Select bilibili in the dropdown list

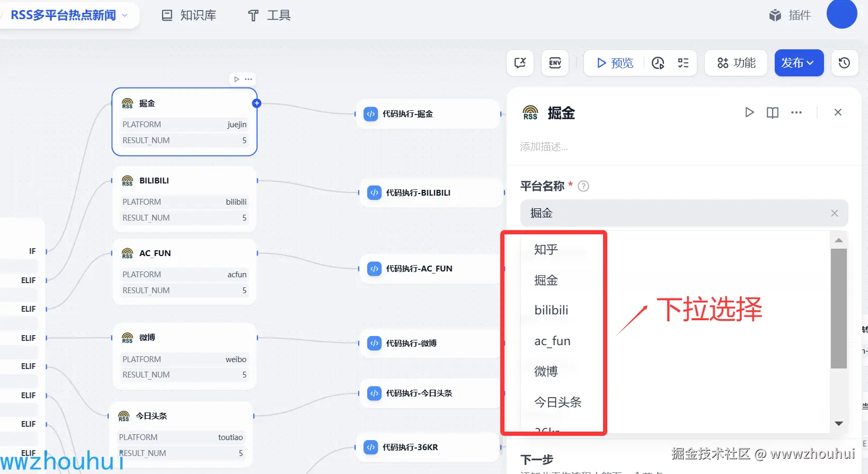pos(551,310)
